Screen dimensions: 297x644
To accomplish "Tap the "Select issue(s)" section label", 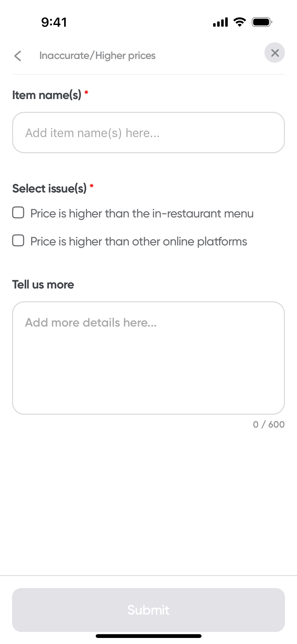I will [49, 188].
